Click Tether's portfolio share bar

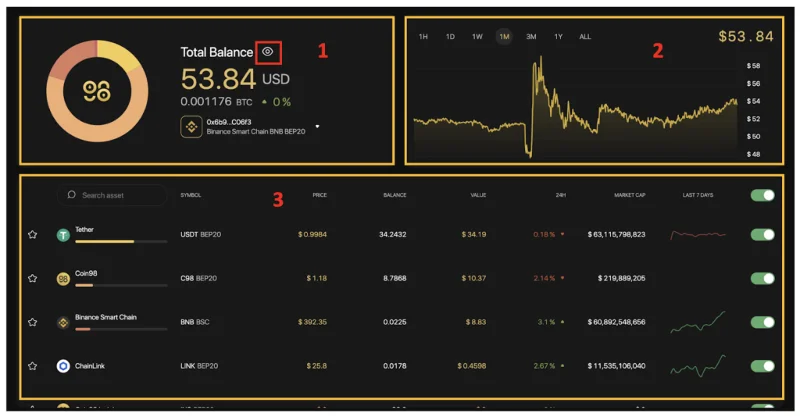tap(121, 241)
